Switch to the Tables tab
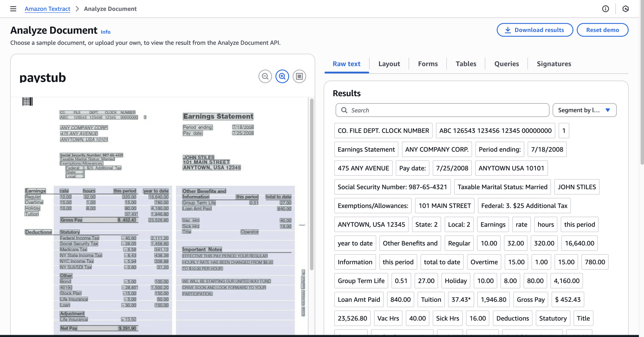 466,64
